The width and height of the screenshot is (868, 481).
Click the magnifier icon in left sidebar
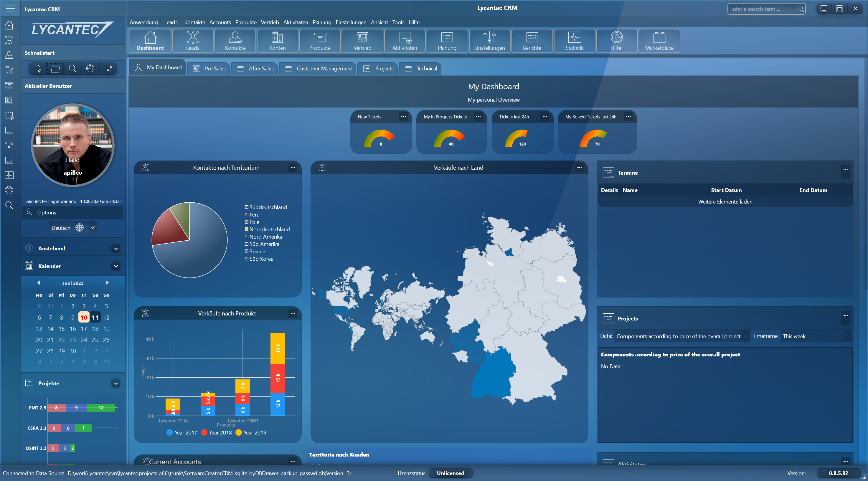pyautogui.click(x=9, y=205)
